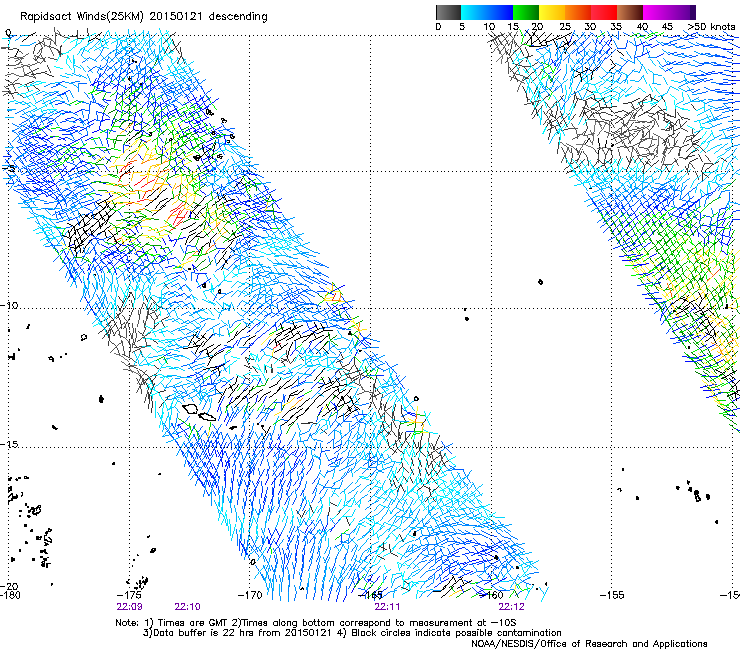Viewport: 740px width, 650px height.
Task: Click the '-160' longitude axis label
Action: tap(491, 595)
